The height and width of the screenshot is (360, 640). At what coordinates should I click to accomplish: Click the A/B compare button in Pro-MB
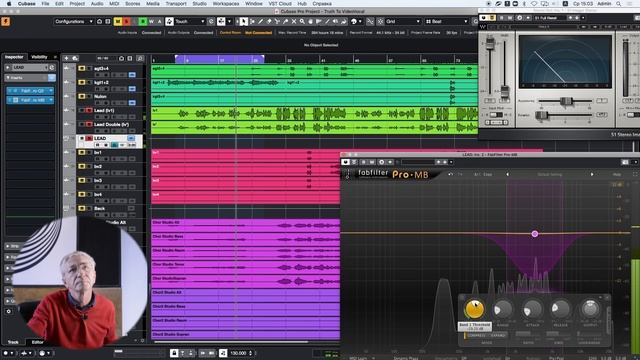pos(477,175)
